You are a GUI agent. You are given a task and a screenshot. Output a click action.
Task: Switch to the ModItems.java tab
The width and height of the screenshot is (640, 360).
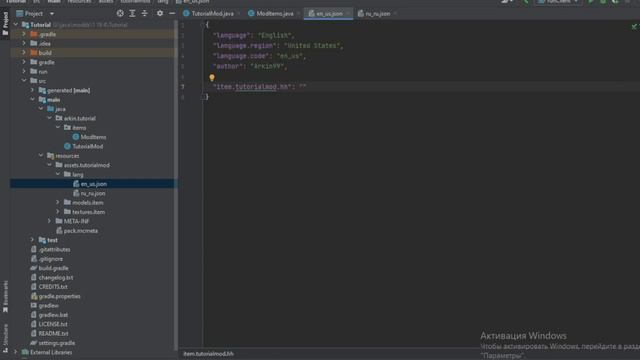click(x=275, y=14)
